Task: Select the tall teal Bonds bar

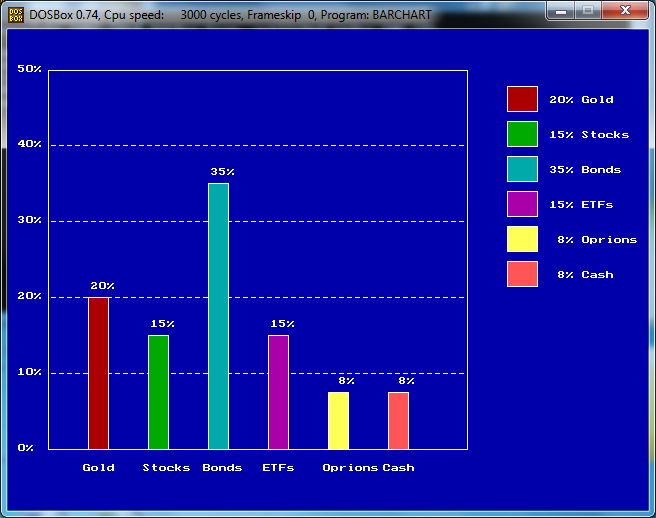Action: tap(218, 316)
